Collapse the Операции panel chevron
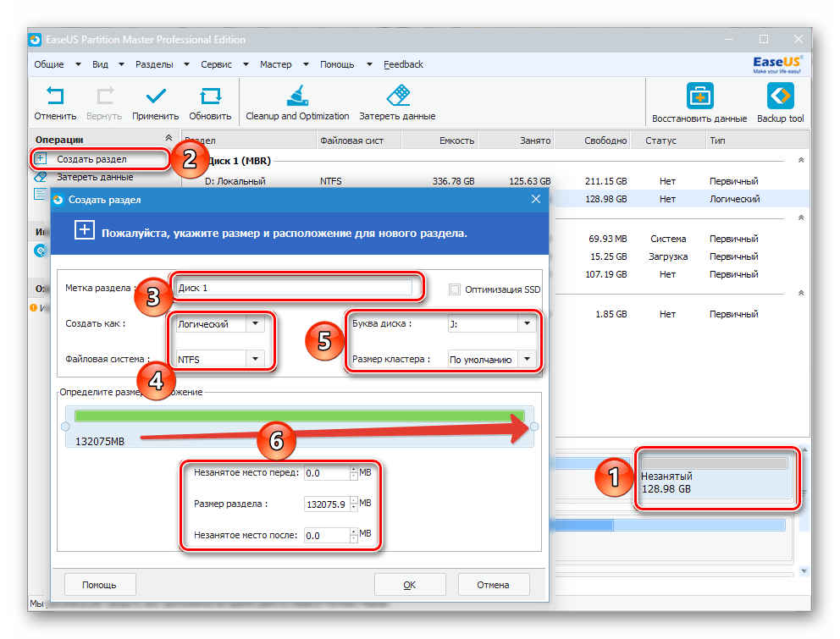Screen dimensions: 840x639 [169, 138]
